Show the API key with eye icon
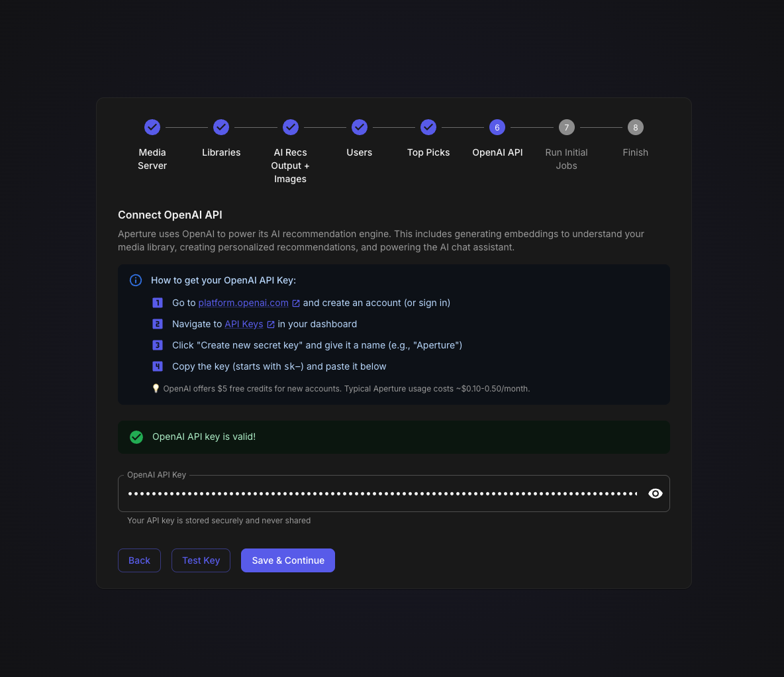Image resolution: width=784 pixels, height=677 pixels. pos(655,494)
